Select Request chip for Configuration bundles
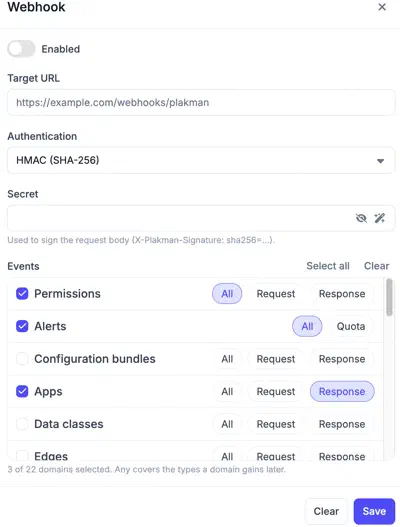The width and height of the screenshot is (400, 527). pos(276,359)
